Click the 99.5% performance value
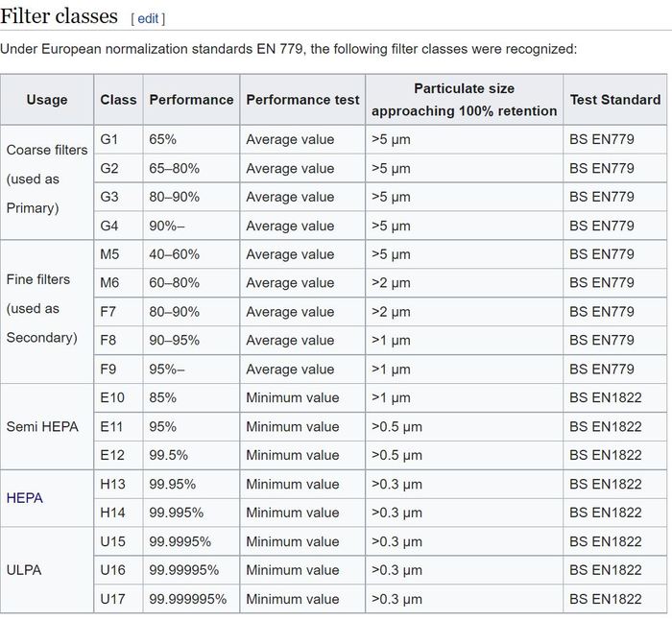This screenshot has width=672, height=621. pos(168,455)
